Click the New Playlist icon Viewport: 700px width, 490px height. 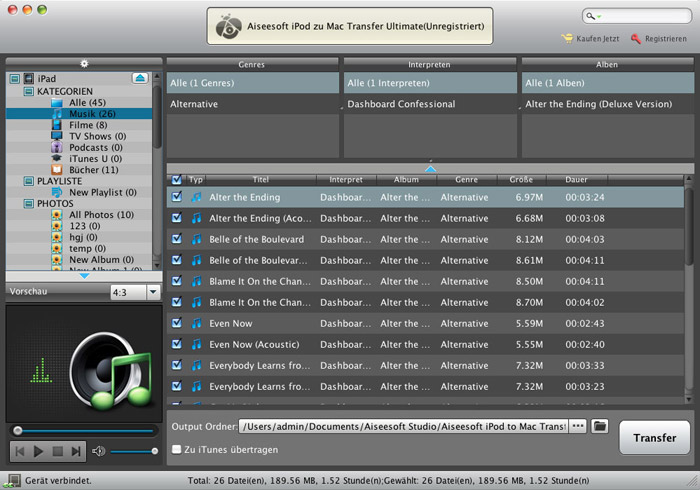click(57, 192)
